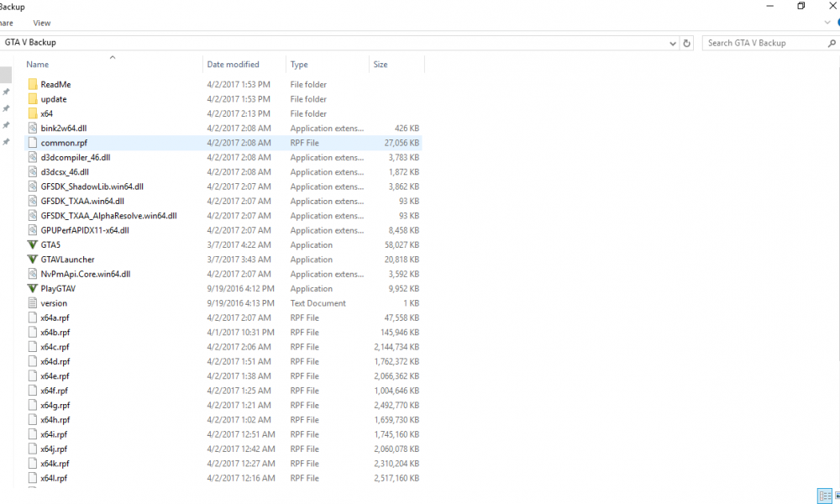This screenshot has height=504, width=840.
Task: Select the version text document icon
Action: coord(33,302)
